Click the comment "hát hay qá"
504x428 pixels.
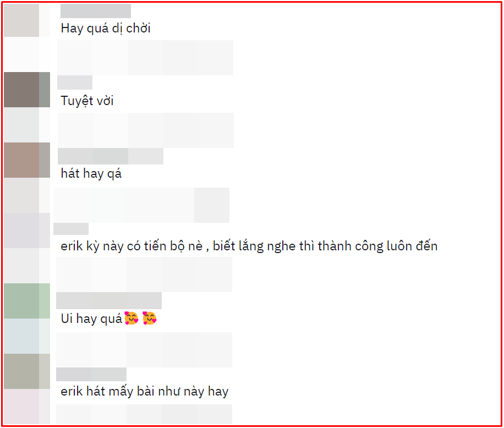pyautogui.click(x=91, y=173)
